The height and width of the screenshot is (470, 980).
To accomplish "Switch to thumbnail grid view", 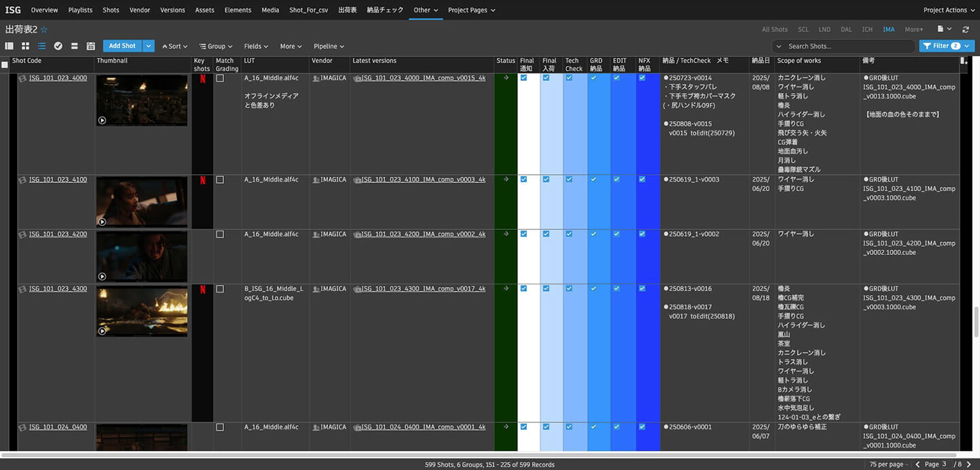I will [x=25, y=46].
